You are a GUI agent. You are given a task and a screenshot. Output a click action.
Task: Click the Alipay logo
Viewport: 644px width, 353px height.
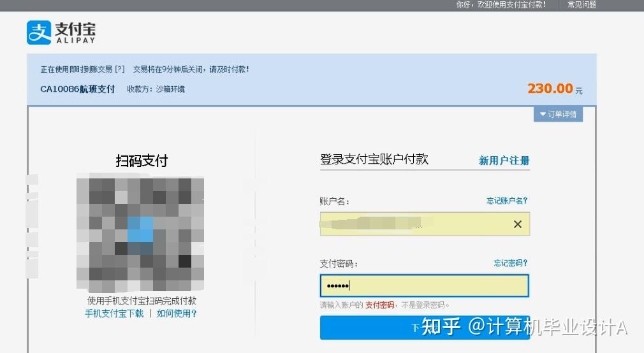click(x=61, y=32)
